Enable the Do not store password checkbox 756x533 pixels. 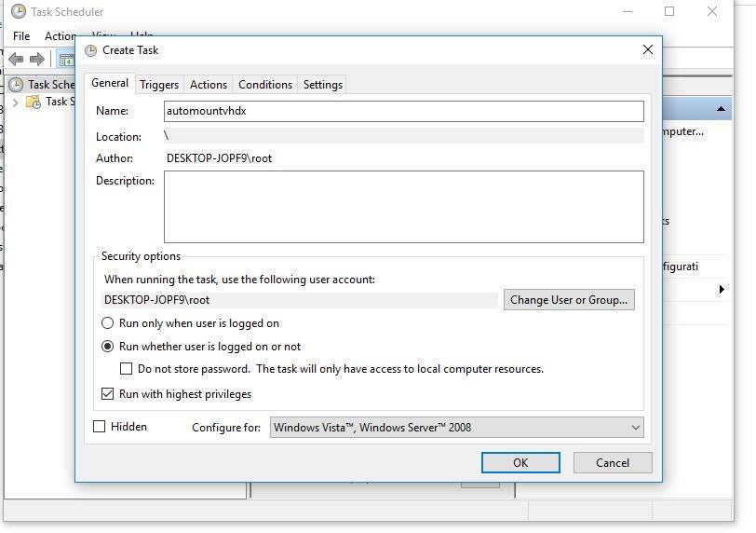[x=126, y=369]
